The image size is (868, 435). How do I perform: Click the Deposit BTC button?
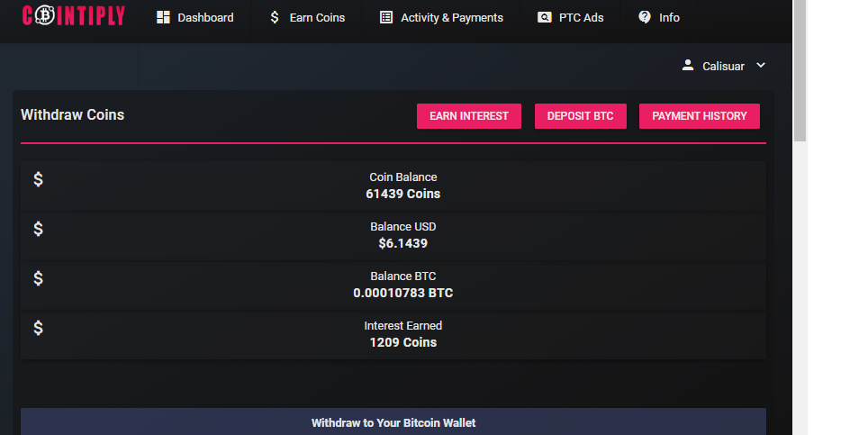pos(580,116)
